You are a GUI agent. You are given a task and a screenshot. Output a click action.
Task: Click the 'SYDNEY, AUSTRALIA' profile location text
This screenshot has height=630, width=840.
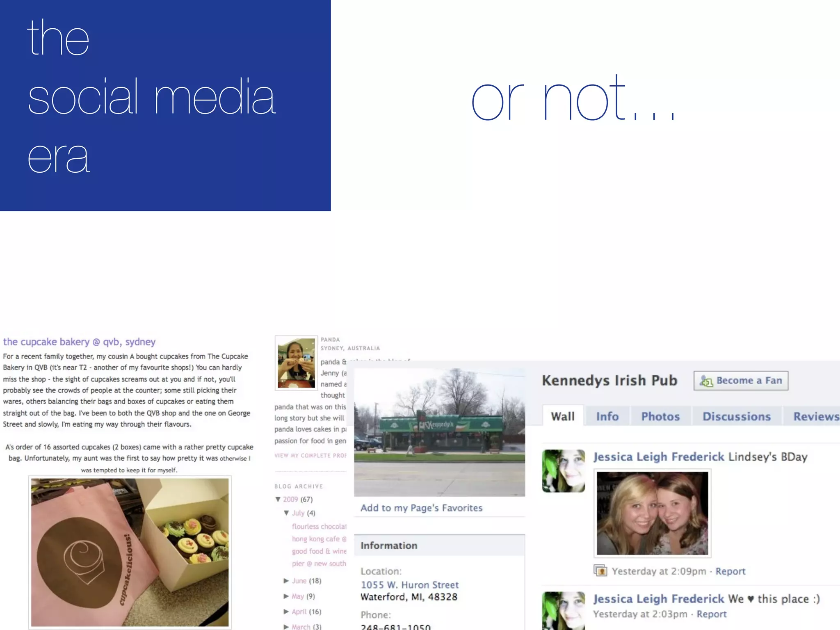350,348
